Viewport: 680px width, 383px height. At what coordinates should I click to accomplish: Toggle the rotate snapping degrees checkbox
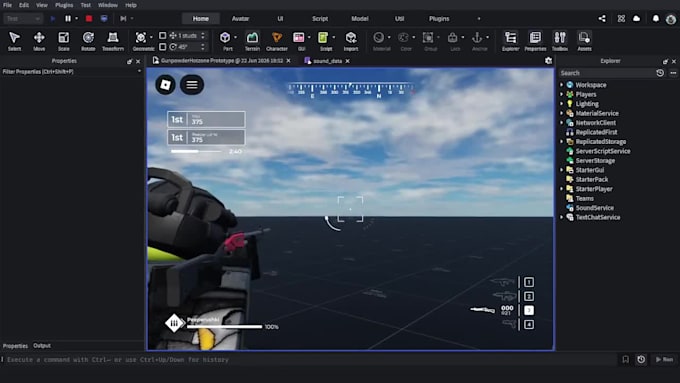(163, 46)
